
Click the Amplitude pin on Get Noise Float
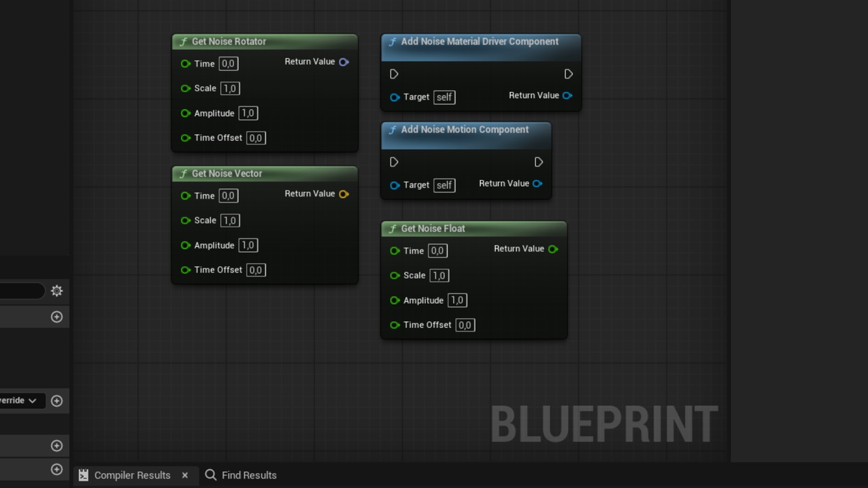click(395, 300)
